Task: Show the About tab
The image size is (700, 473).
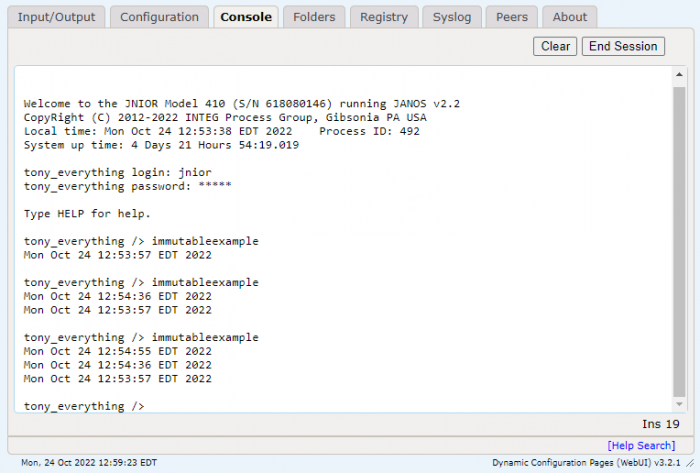Action: pos(570,17)
